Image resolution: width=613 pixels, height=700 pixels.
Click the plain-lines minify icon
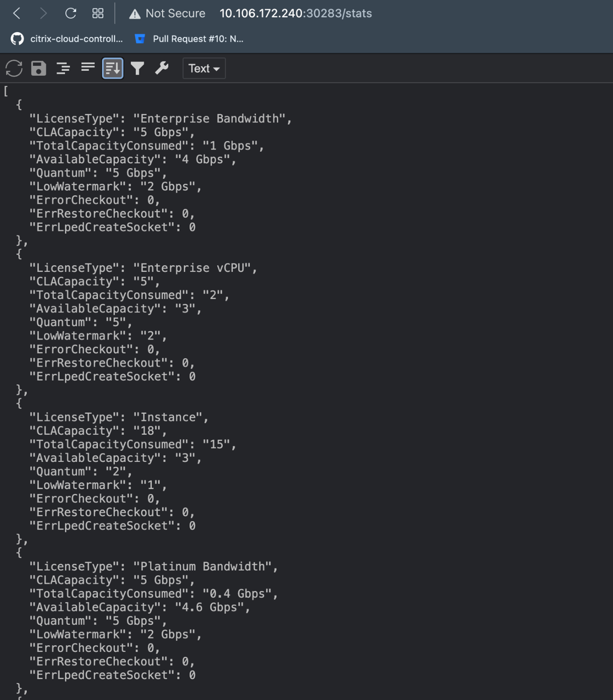[88, 68]
